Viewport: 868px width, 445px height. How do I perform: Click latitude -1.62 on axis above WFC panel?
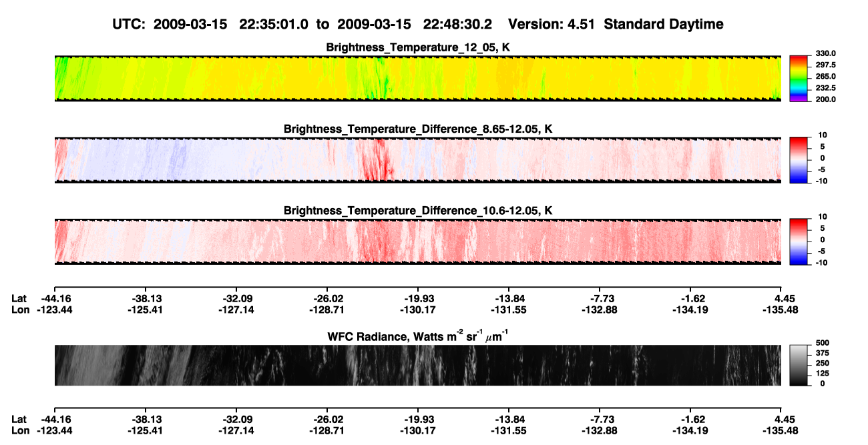(x=690, y=299)
